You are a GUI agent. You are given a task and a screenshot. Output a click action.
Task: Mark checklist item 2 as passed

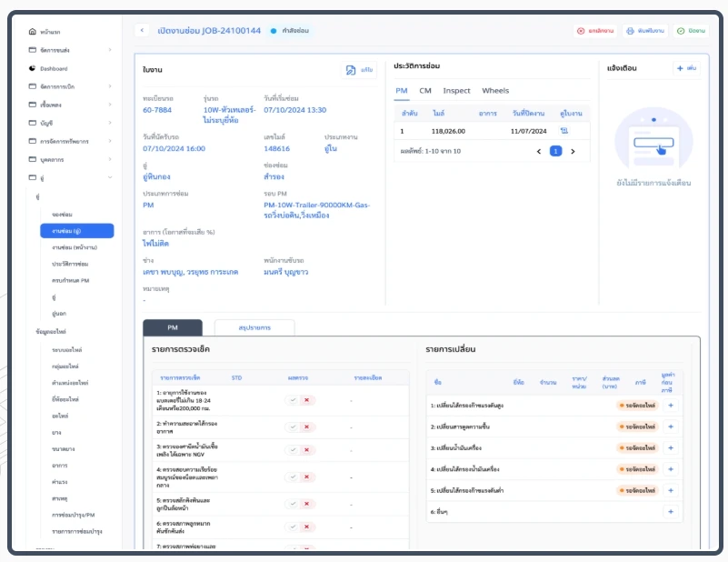[x=293, y=427]
